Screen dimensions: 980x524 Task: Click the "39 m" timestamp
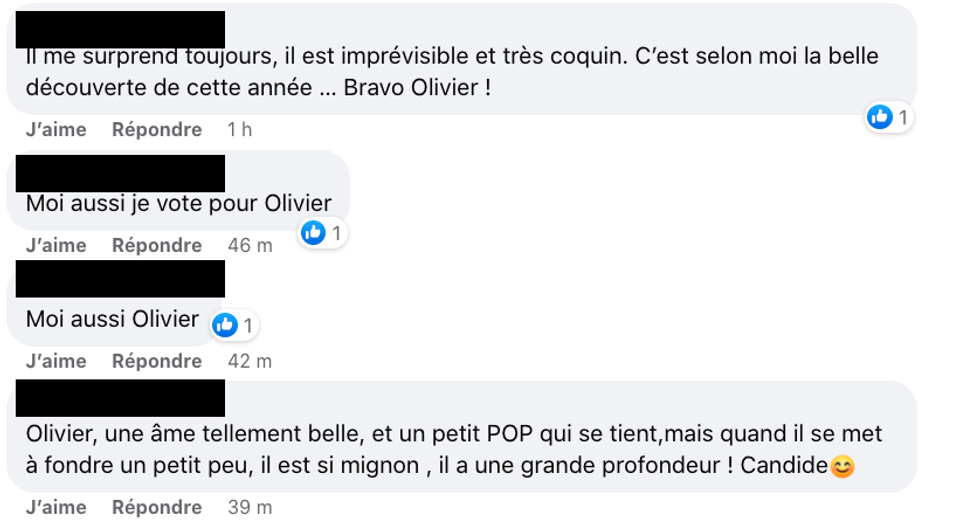coord(250,507)
